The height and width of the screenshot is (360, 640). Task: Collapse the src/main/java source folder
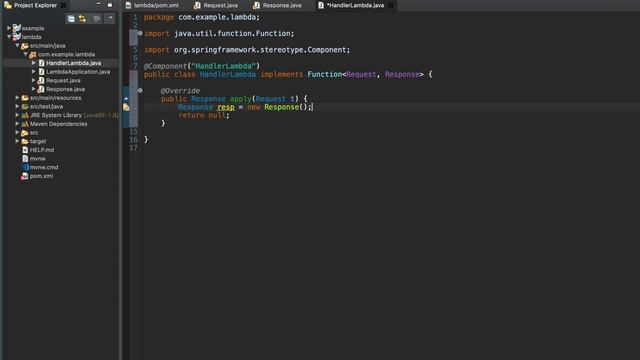pyautogui.click(x=17, y=46)
